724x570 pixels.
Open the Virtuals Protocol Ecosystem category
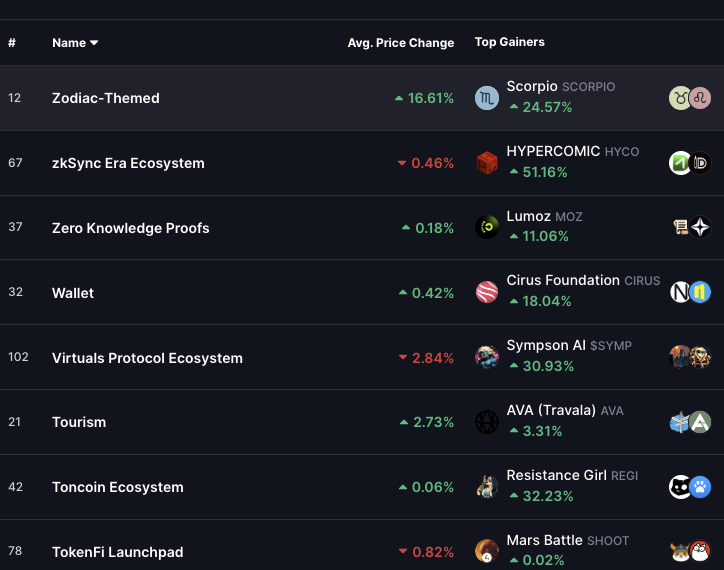point(147,358)
